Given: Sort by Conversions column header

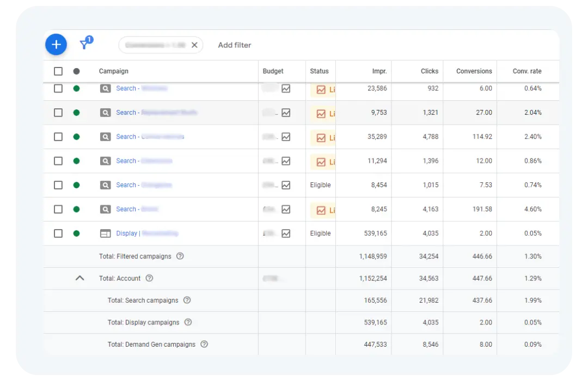Looking at the screenshot, I should click(474, 71).
